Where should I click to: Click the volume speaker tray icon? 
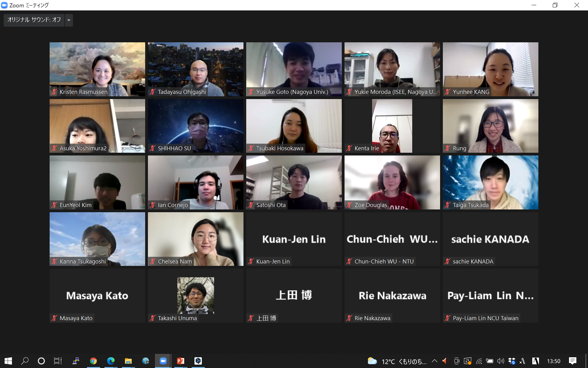tap(500, 361)
